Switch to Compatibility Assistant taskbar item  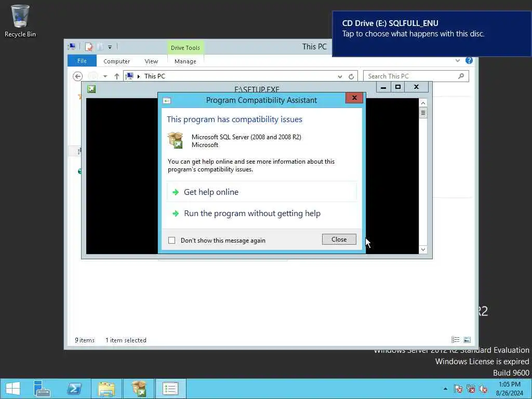[x=170, y=389]
